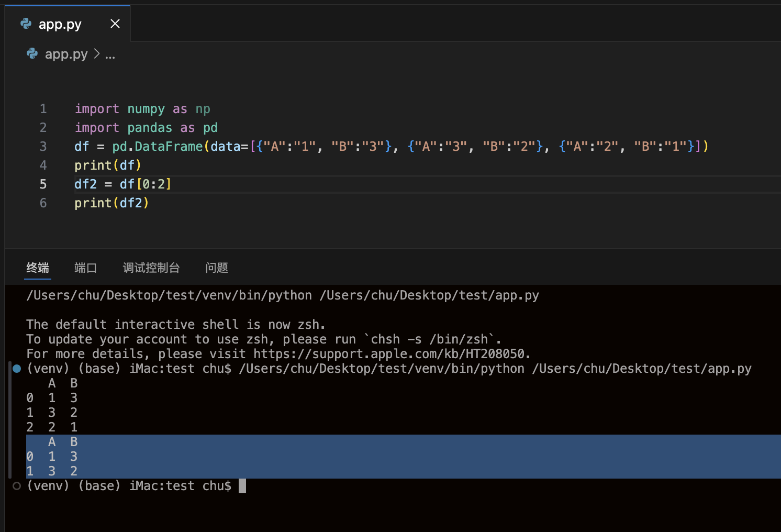Click the hollow circle beside last prompt
781x532 pixels.
point(17,486)
